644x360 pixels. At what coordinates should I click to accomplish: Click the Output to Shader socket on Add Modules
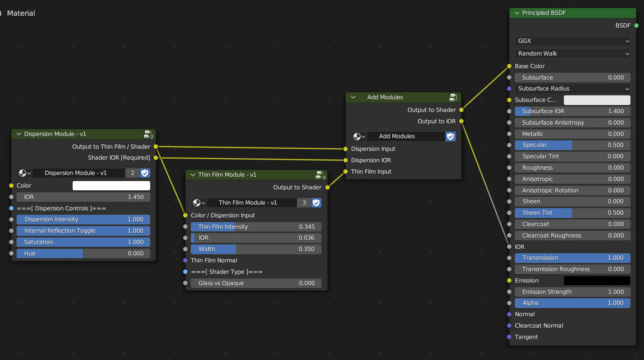coord(461,110)
